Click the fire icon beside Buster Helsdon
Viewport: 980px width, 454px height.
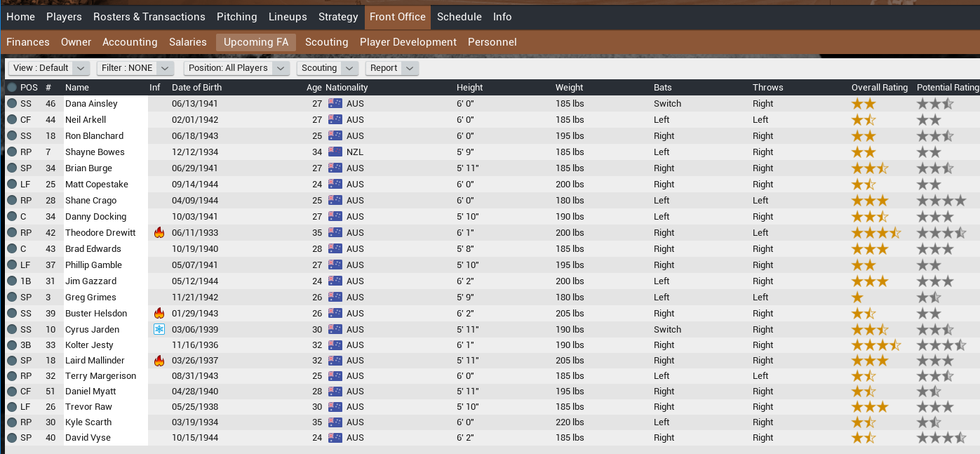[x=159, y=314]
